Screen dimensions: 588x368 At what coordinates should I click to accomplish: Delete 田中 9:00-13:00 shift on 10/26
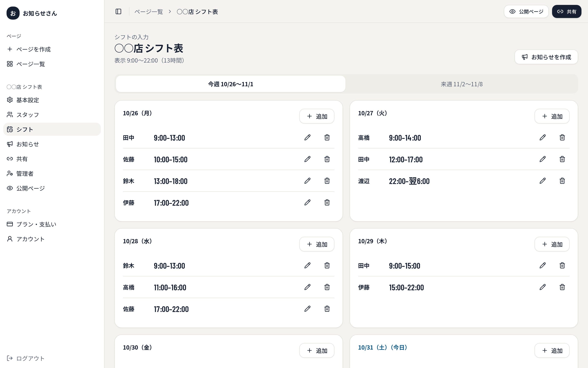[x=327, y=138]
